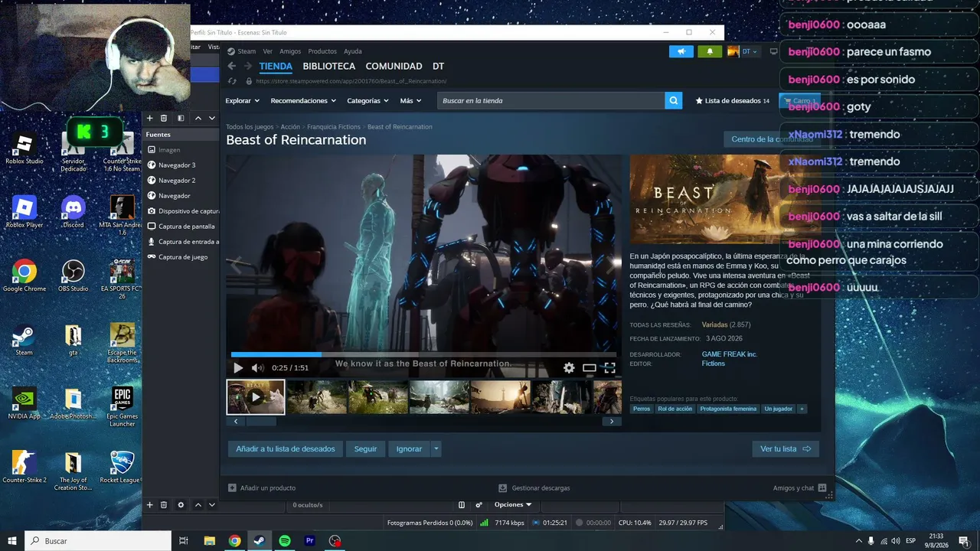Viewport: 980px width, 551px height.
Task: Seek on the trailer progress bar
Action: click(423, 354)
